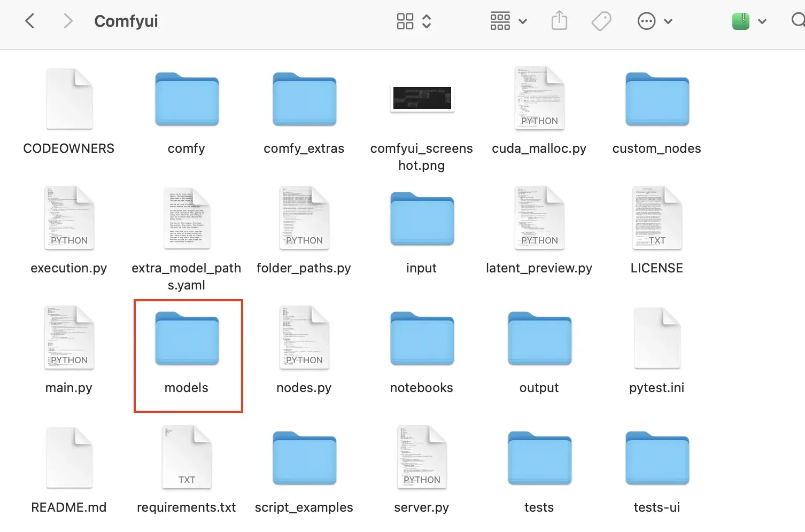Select the CODEOWNERS file icon
805x532 pixels.
[x=69, y=99]
